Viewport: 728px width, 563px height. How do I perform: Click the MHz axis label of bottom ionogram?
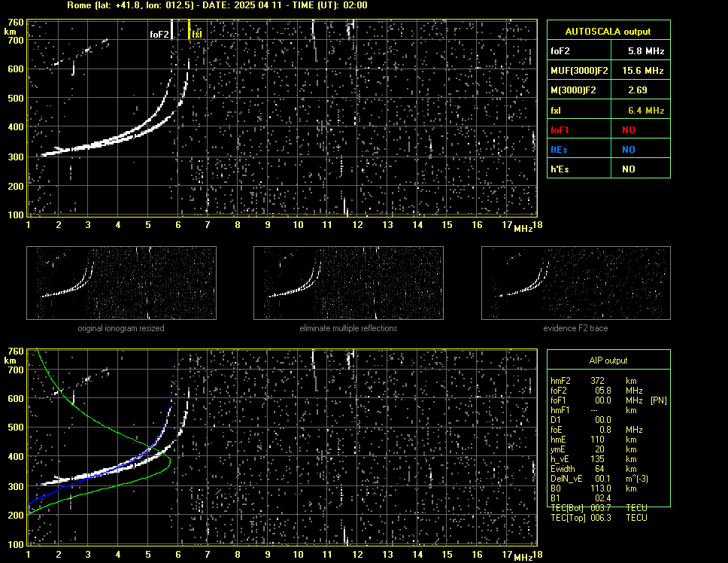point(523,558)
